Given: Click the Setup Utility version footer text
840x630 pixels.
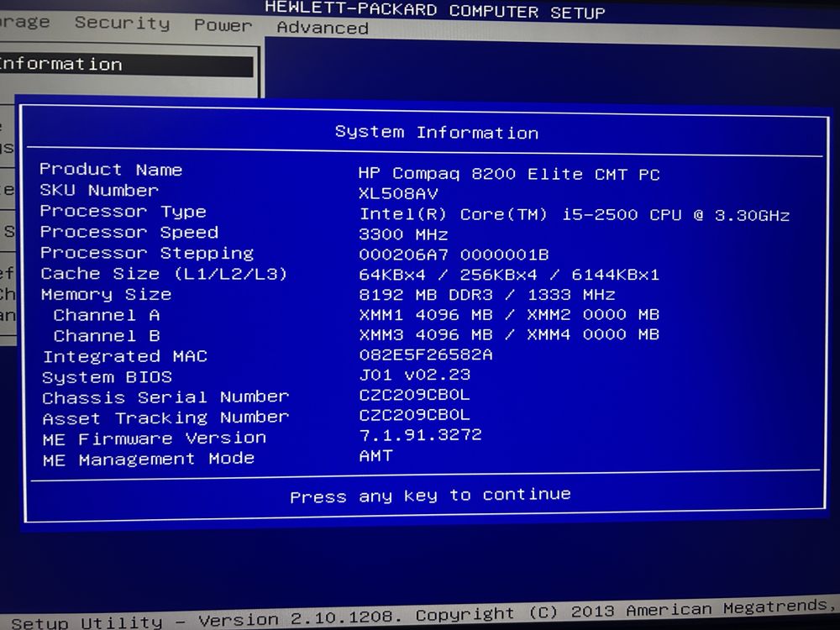Looking at the screenshot, I should 423,615.
